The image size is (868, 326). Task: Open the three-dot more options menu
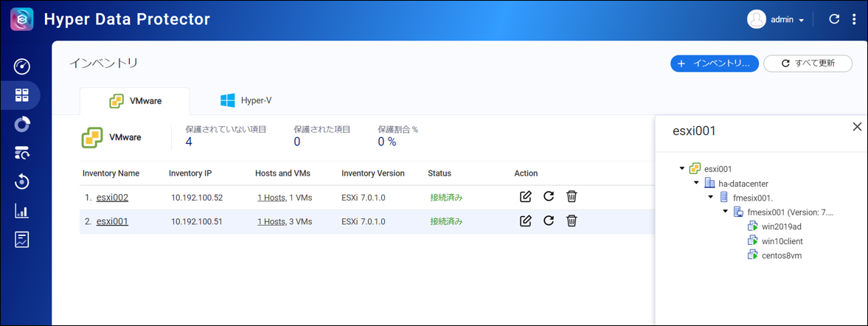coord(854,20)
